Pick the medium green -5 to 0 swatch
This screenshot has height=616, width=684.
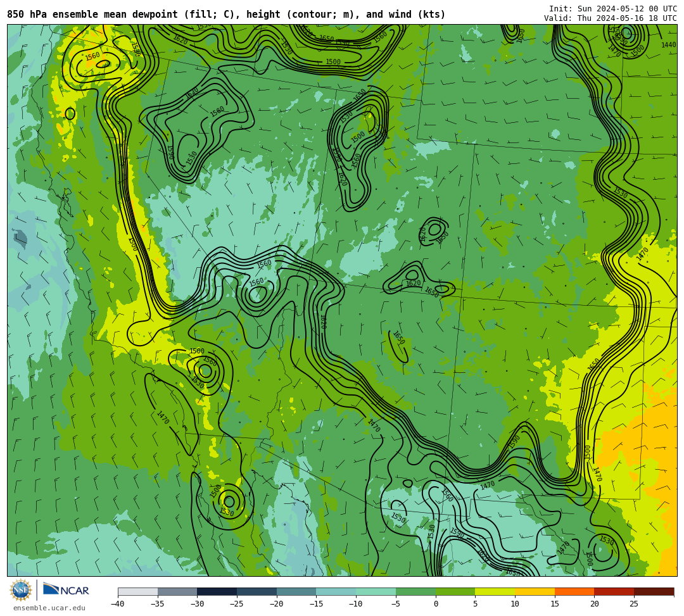(415, 592)
